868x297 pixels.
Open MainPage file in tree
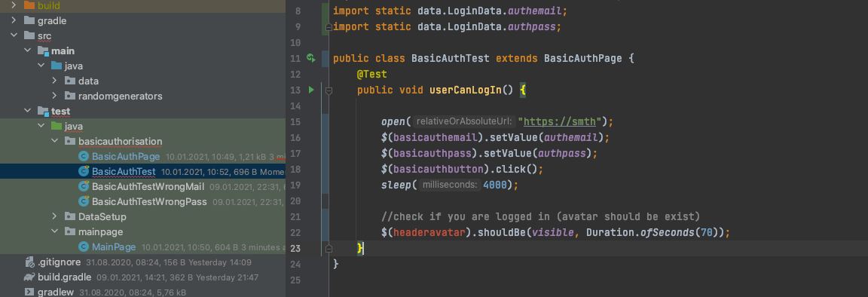(x=114, y=246)
